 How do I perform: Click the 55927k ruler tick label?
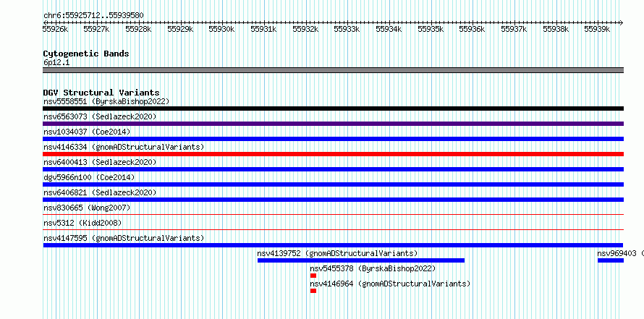[x=96, y=29]
